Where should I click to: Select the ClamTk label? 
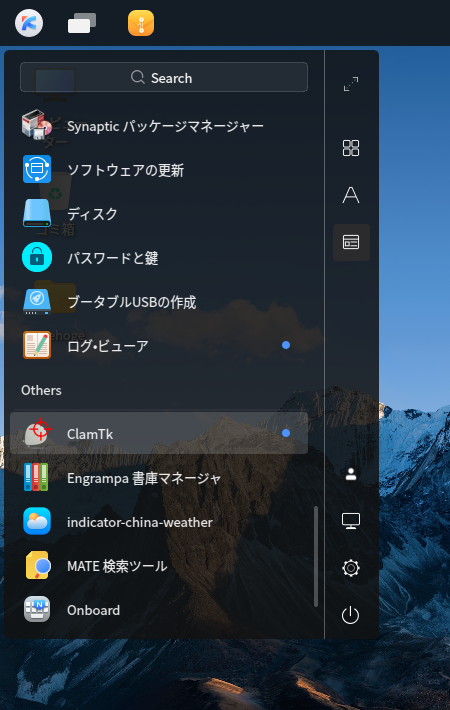[x=90, y=434]
